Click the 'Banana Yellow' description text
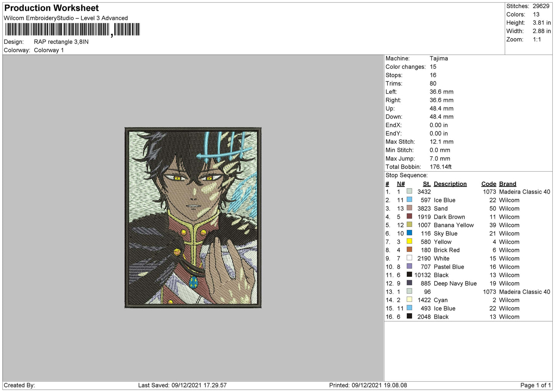555x392 pixels. (x=454, y=225)
